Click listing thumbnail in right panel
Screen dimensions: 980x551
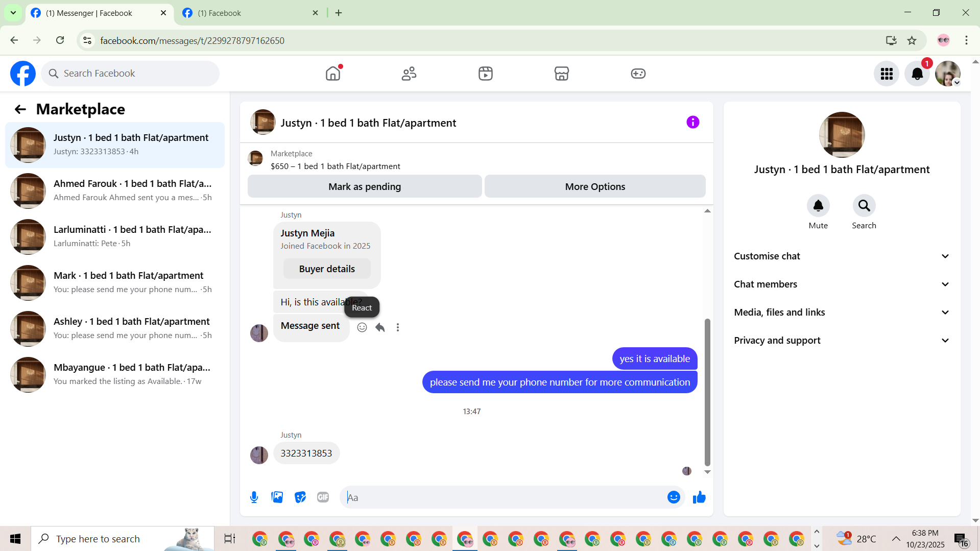(842, 135)
